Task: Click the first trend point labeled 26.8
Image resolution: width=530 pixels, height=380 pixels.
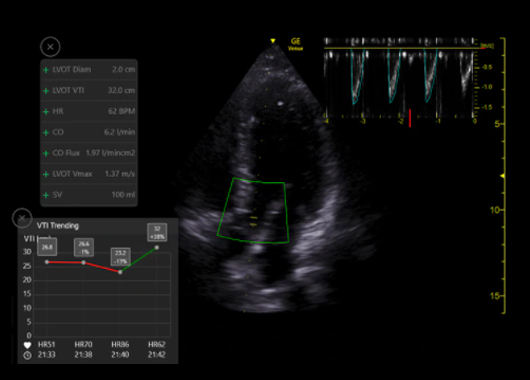Action: pos(47,262)
